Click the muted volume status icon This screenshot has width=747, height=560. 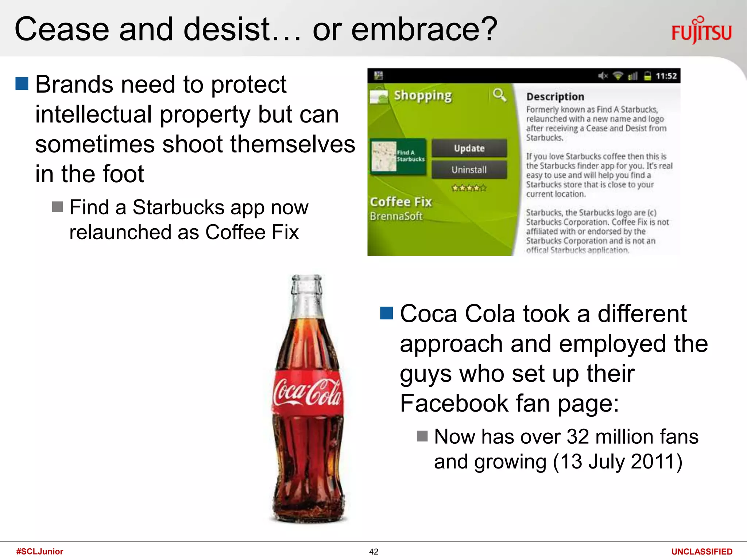click(x=603, y=76)
